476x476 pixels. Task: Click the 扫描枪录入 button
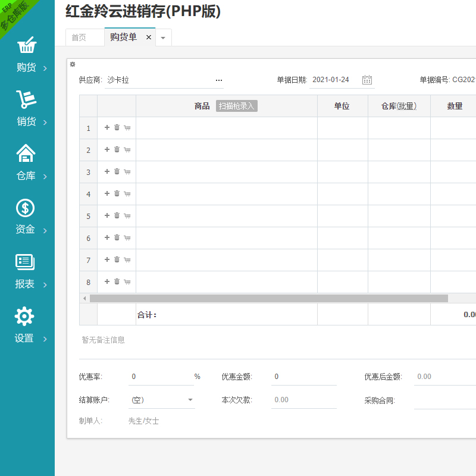point(236,106)
